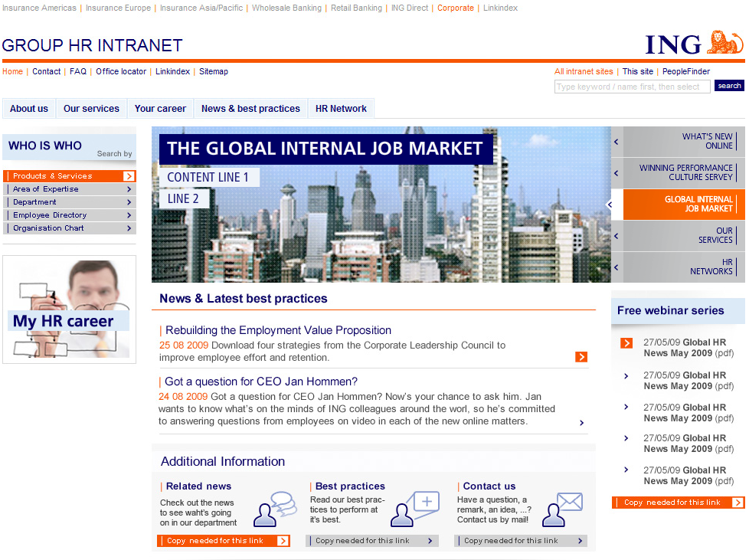Click the Global Internal Job Market skyline banner
Image resolution: width=749 pixels, height=560 pixels.
tap(381, 205)
